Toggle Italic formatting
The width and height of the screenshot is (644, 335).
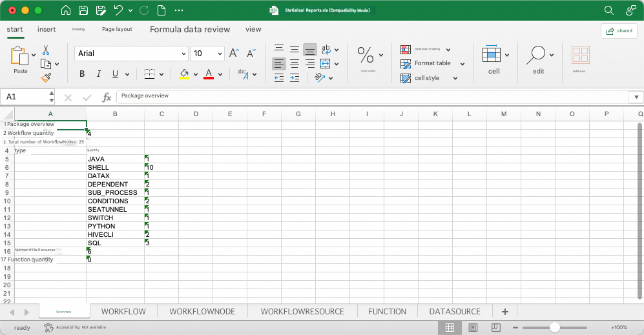pos(99,74)
